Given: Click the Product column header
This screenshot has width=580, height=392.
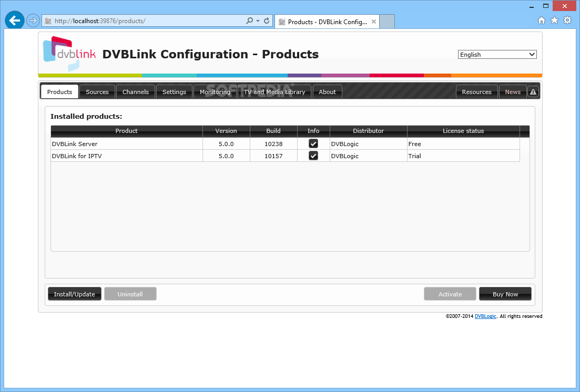Looking at the screenshot, I should 127,131.
